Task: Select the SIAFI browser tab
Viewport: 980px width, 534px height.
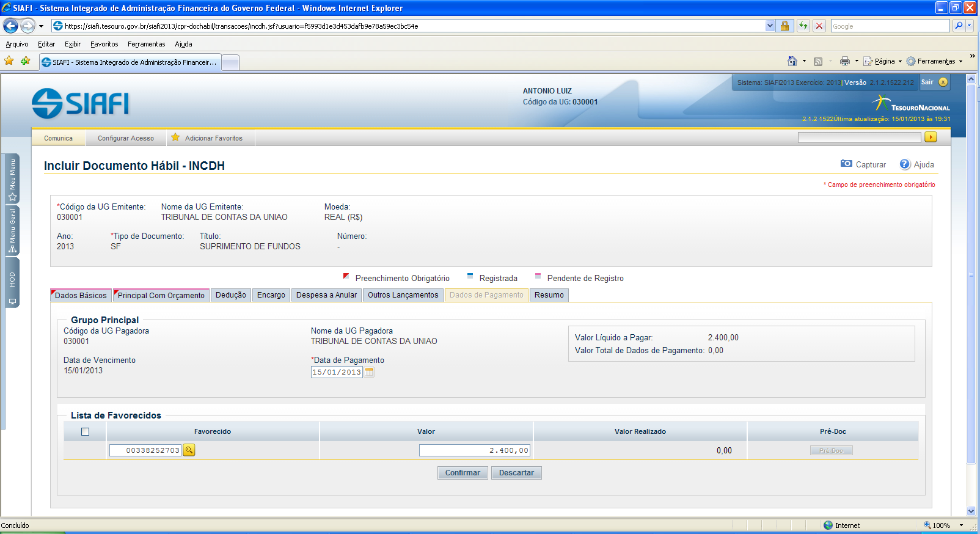Action: point(130,62)
